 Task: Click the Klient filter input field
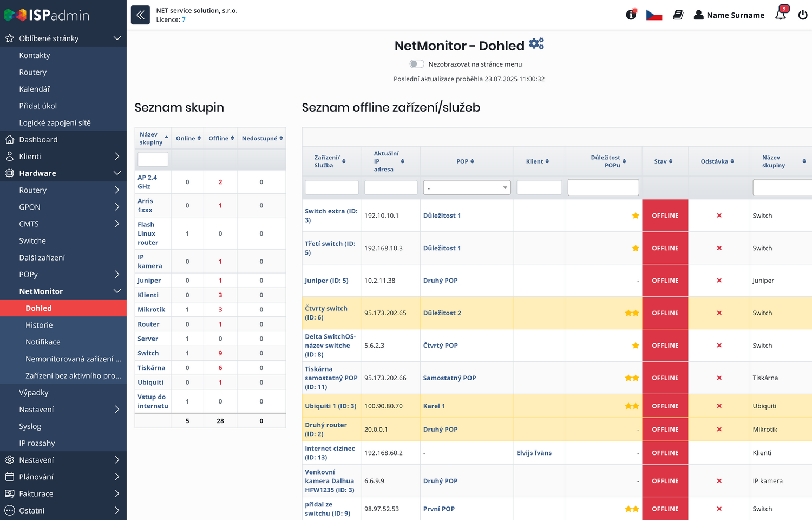tap(539, 187)
